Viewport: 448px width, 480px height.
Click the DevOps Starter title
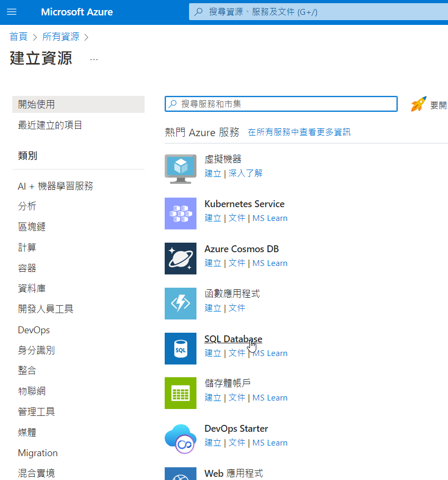point(236,429)
